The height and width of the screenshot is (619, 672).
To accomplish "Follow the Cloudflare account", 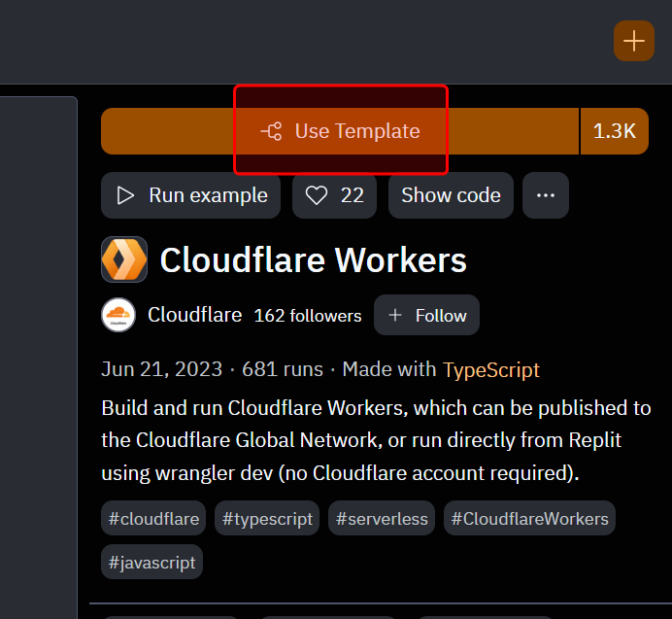I will click(426, 315).
